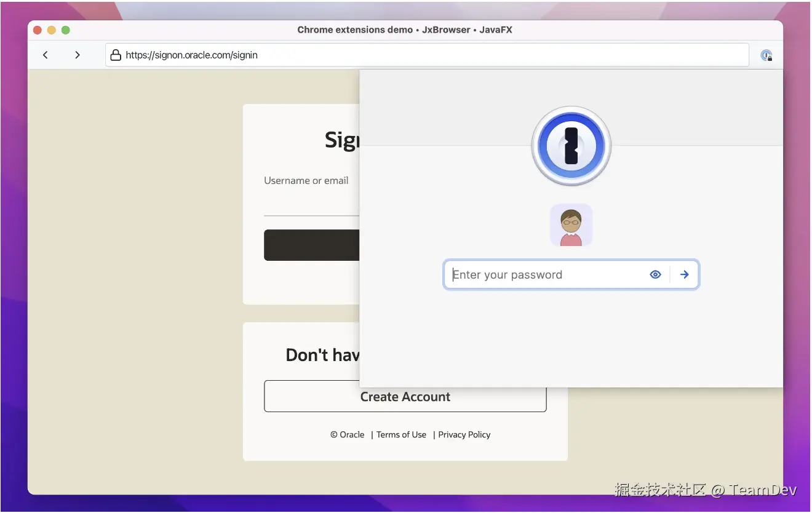This screenshot has height=513, width=812.
Task: Select the user avatar above the password field
Action: point(571,225)
